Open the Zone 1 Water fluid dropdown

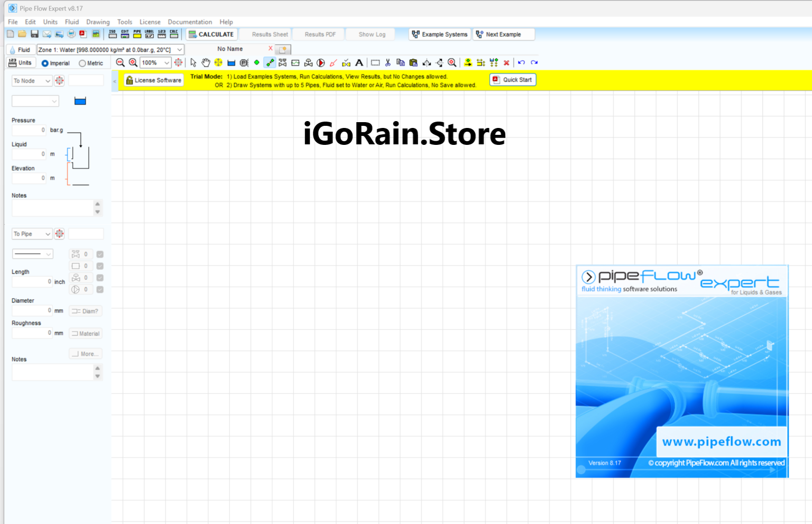110,50
